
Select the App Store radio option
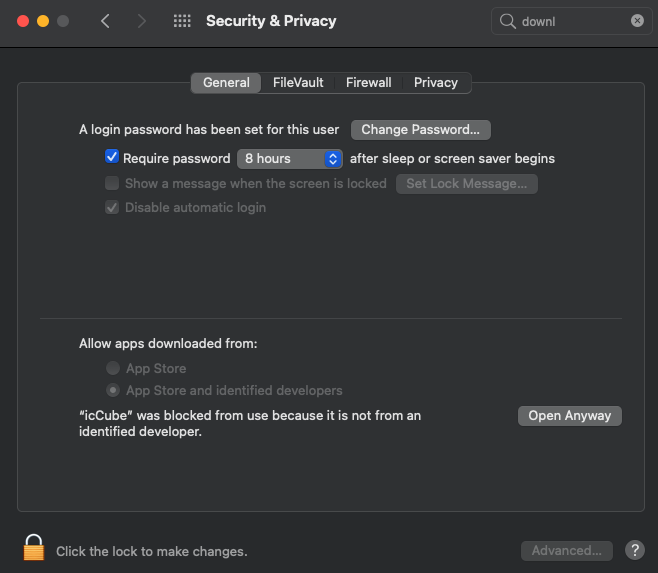(113, 368)
